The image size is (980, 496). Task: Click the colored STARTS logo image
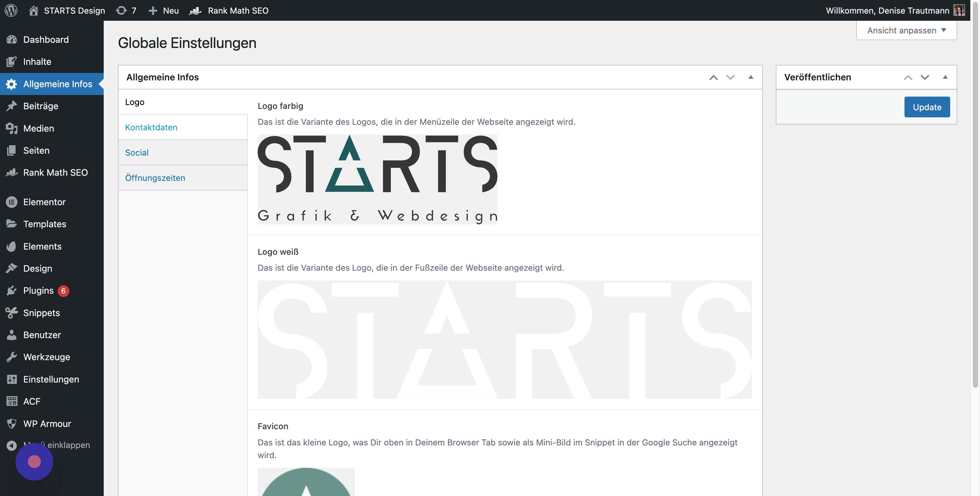click(x=378, y=179)
